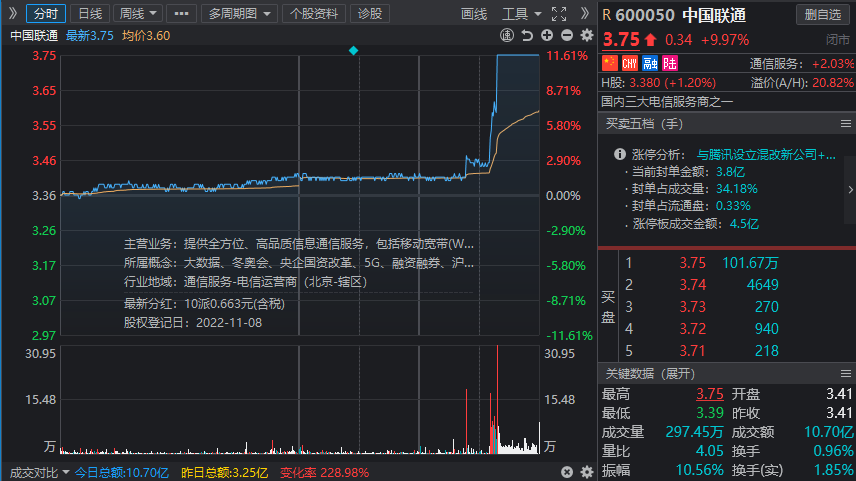
Task: Click the 所属概念 concepts line on chart
Action: (299, 263)
